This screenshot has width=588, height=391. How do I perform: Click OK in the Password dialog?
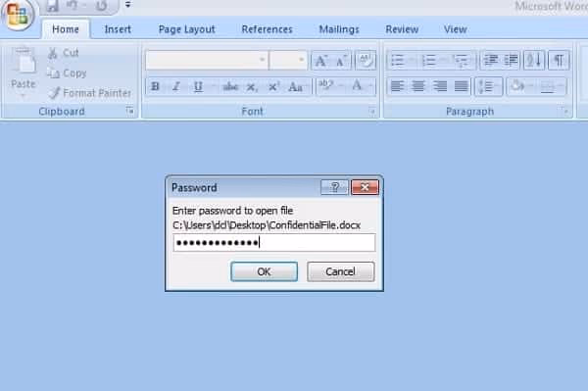pyautogui.click(x=264, y=271)
